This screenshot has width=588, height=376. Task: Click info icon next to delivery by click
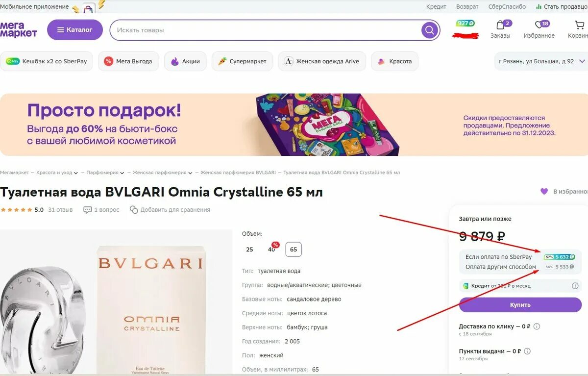pos(537,326)
